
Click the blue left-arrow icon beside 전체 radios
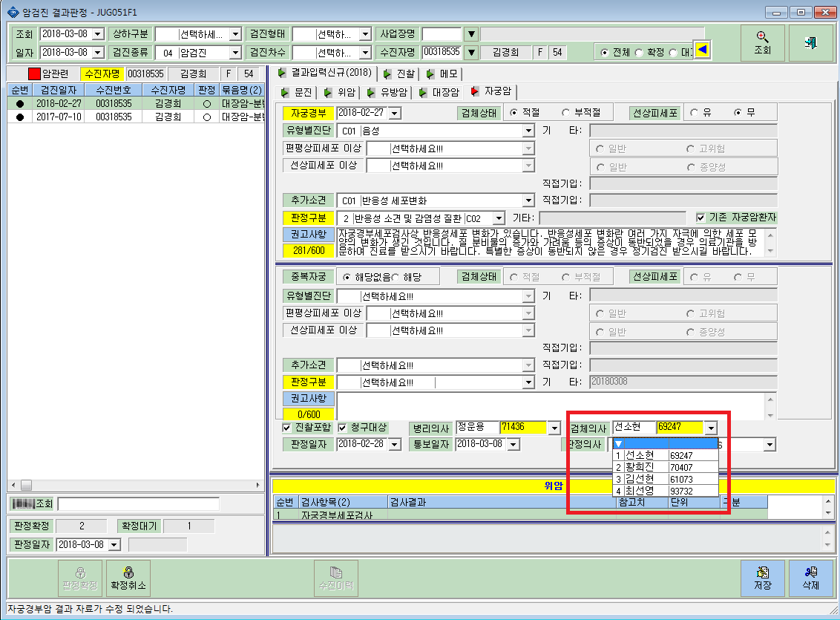(702, 50)
